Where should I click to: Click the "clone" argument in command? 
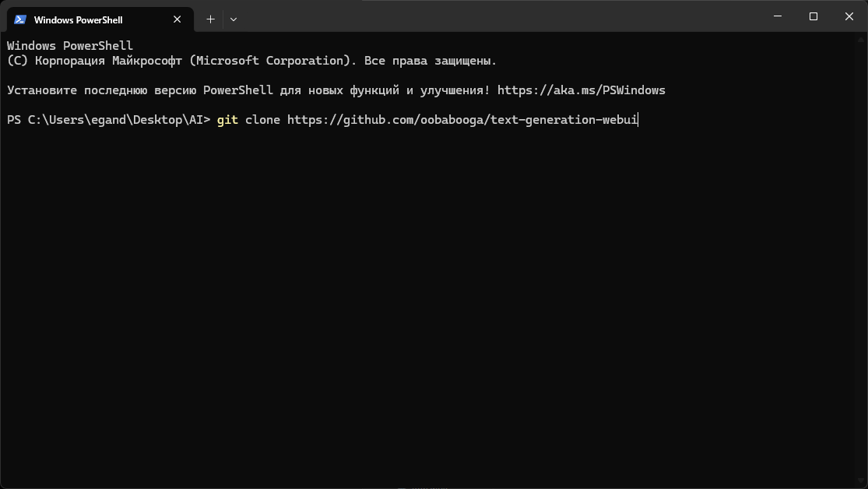pyautogui.click(x=262, y=120)
